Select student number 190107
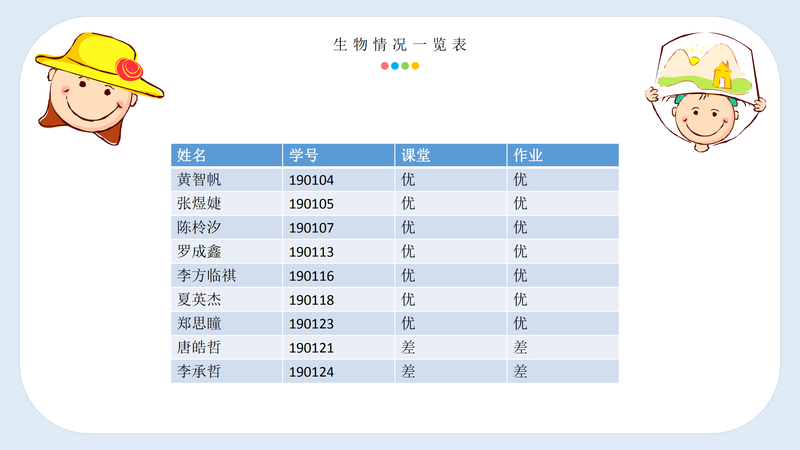 pyautogui.click(x=311, y=228)
